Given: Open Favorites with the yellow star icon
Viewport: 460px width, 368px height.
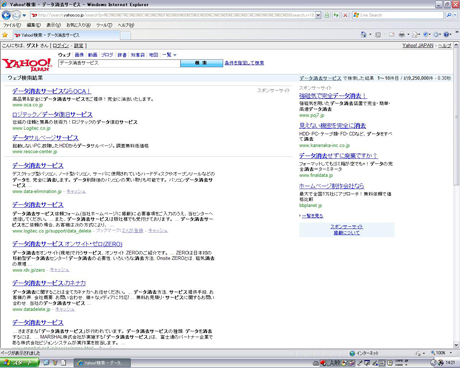Looking at the screenshot, I should click(5, 35).
